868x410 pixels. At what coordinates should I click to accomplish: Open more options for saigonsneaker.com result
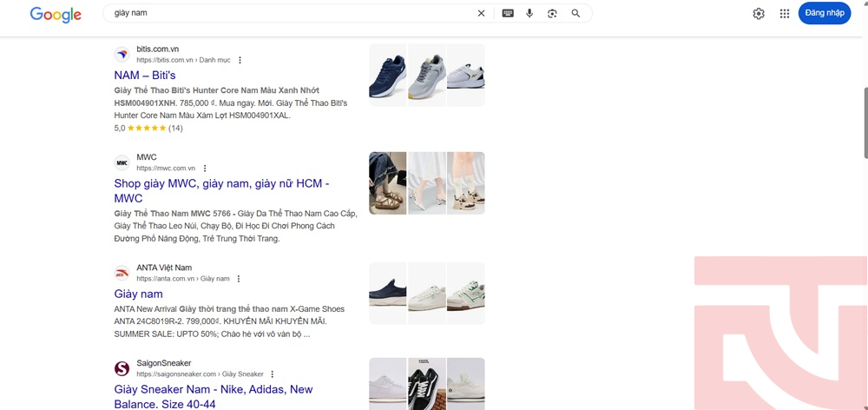[273, 374]
